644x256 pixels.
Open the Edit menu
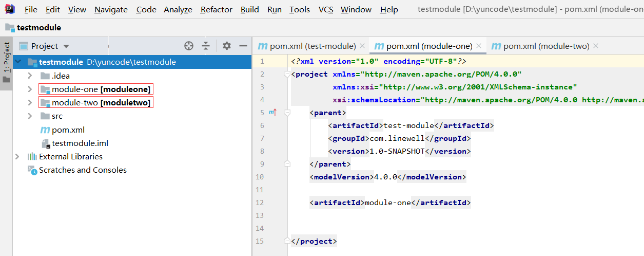coord(52,9)
